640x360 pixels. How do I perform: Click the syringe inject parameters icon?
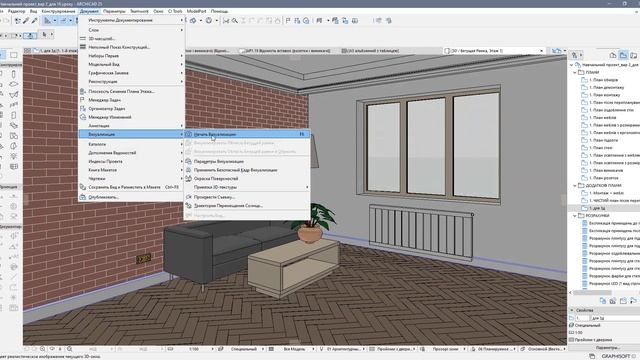pos(34,20)
